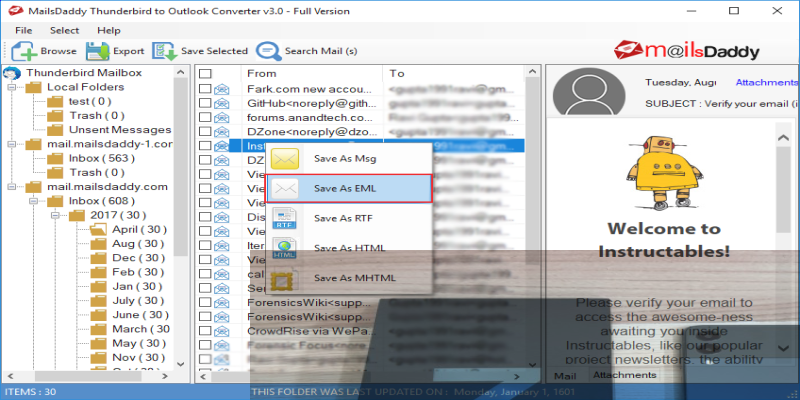Toggle the select-all checkbox in list header
Image resolution: width=800 pixels, height=400 pixels.
click(205, 74)
